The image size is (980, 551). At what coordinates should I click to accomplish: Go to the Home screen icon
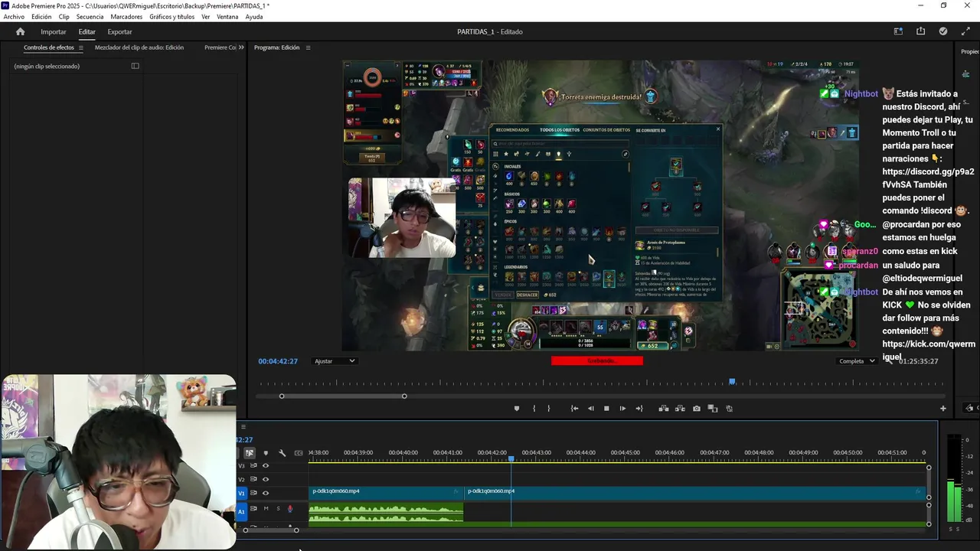(20, 31)
